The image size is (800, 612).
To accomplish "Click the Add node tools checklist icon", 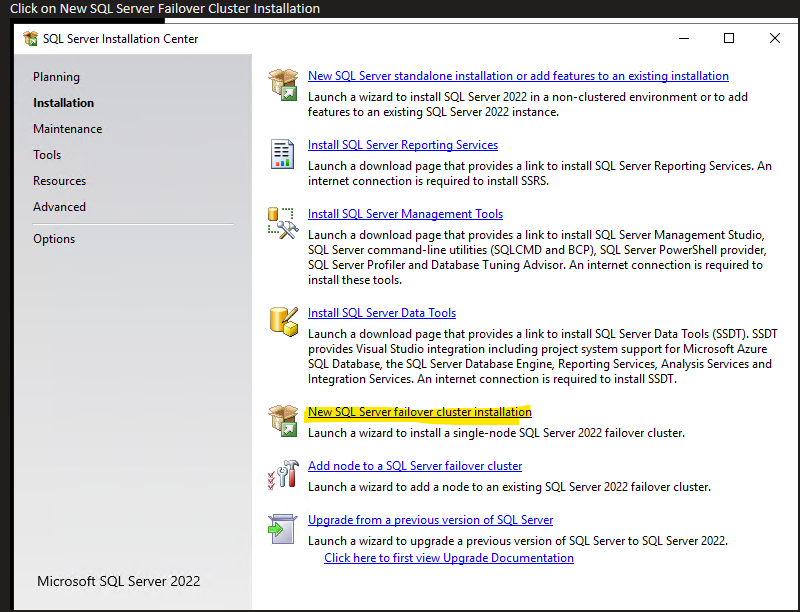I will [283, 475].
